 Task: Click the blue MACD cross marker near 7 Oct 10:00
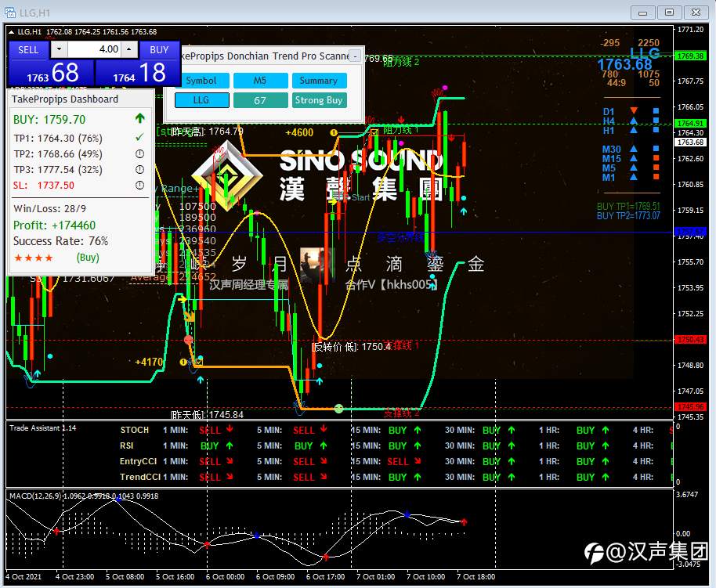[x=407, y=514]
